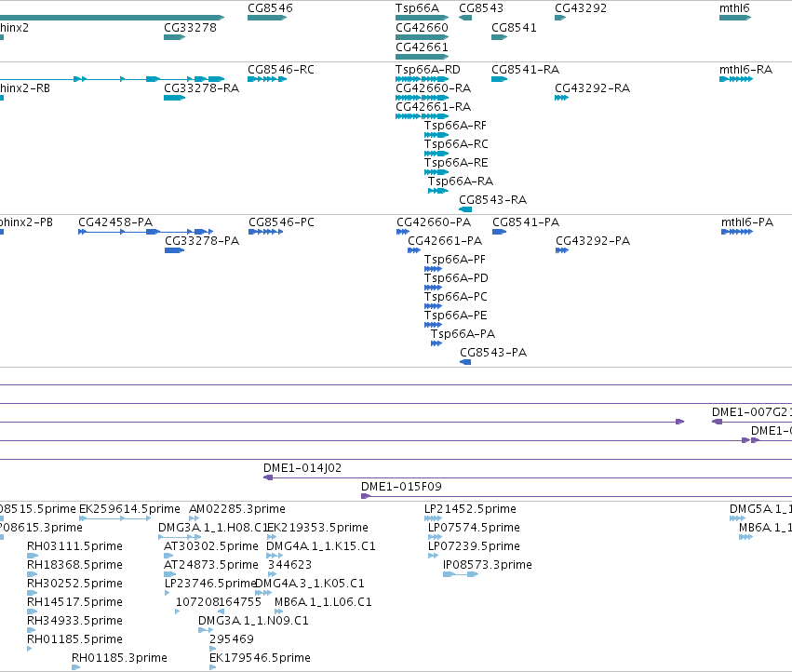Select clone DME1-014J02

pos(302,468)
